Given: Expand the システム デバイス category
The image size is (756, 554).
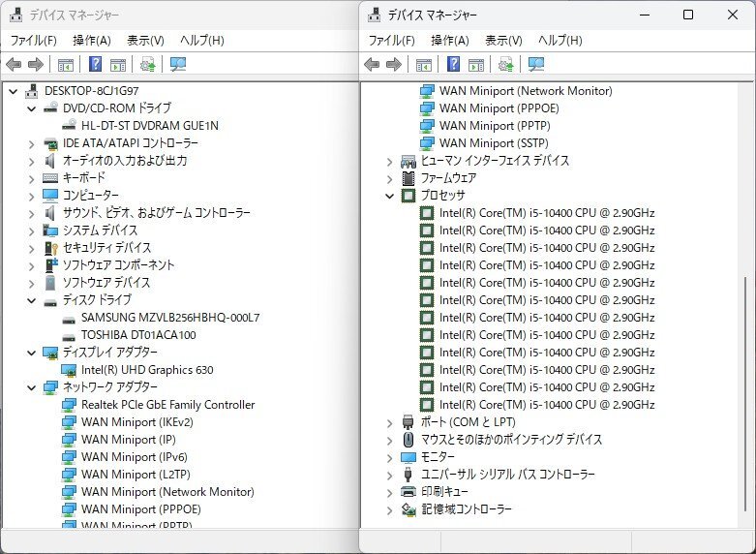Looking at the screenshot, I should point(31,231).
